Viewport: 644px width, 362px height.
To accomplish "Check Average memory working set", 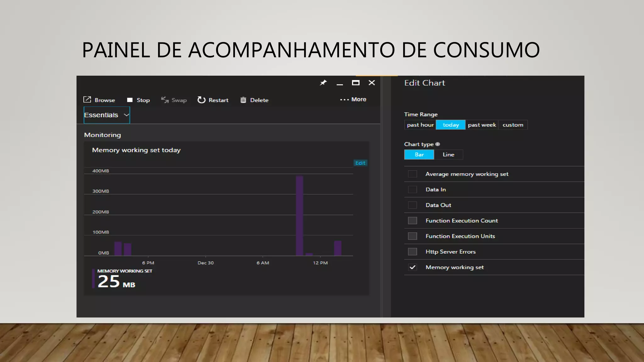I will pos(413,174).
